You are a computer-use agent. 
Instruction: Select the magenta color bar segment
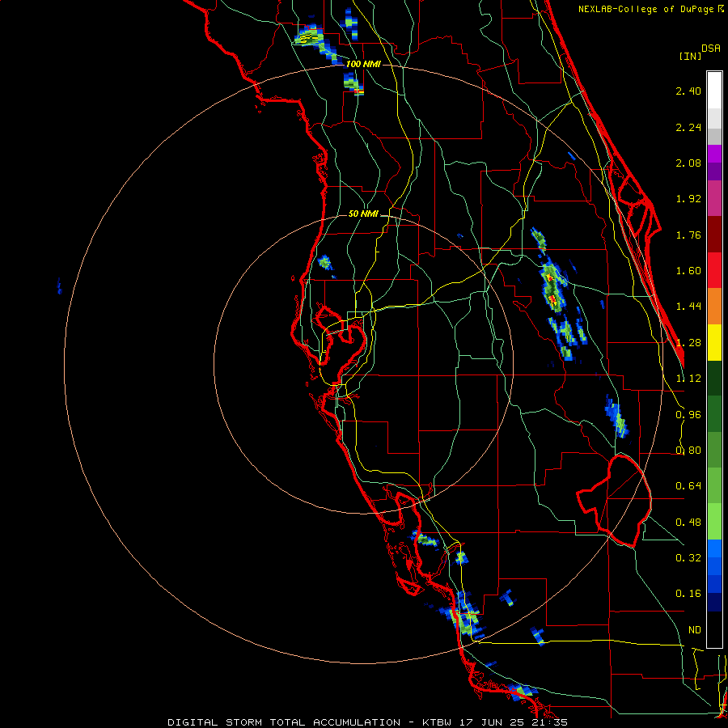point(714,154)
